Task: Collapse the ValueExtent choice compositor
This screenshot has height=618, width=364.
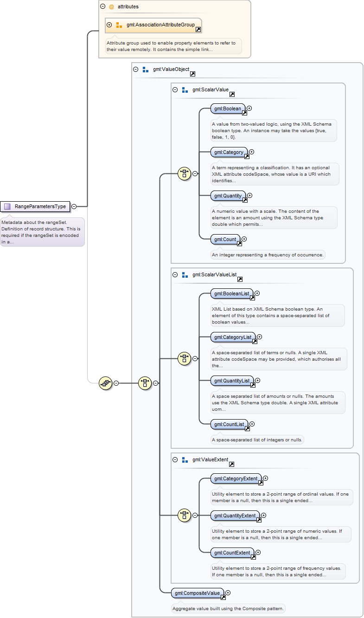Action: [195, 515]
